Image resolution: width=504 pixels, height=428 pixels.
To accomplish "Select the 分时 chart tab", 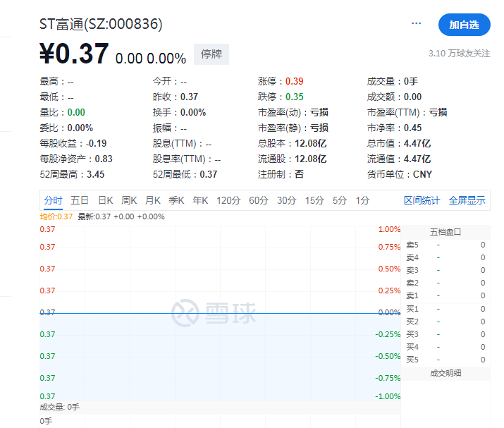I will coord(53,200).
